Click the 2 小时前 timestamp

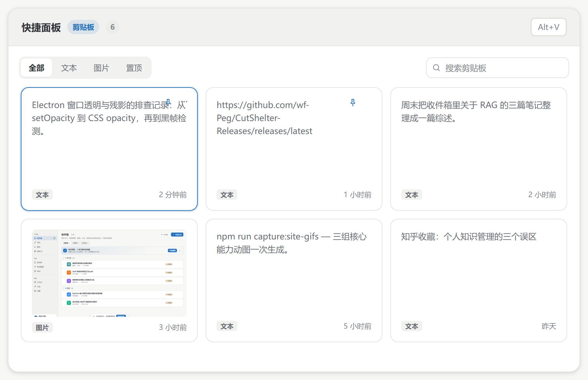[542, 195]
